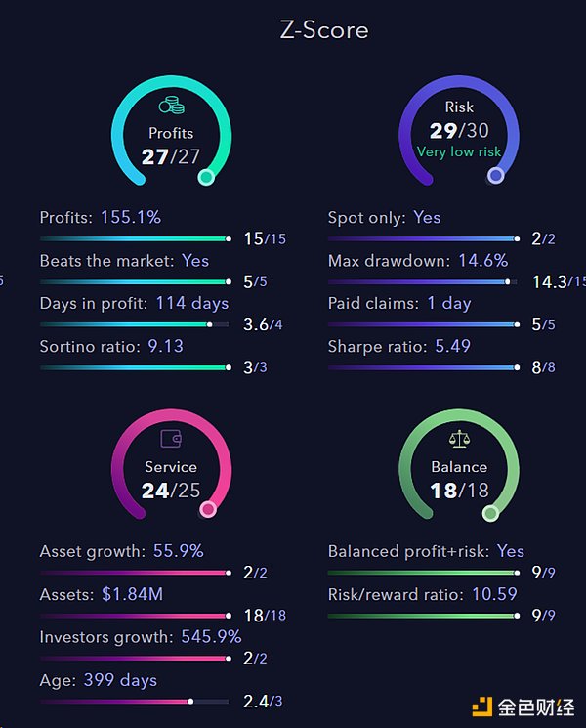Click the Max drawdown progress bar

coord(422,281)
